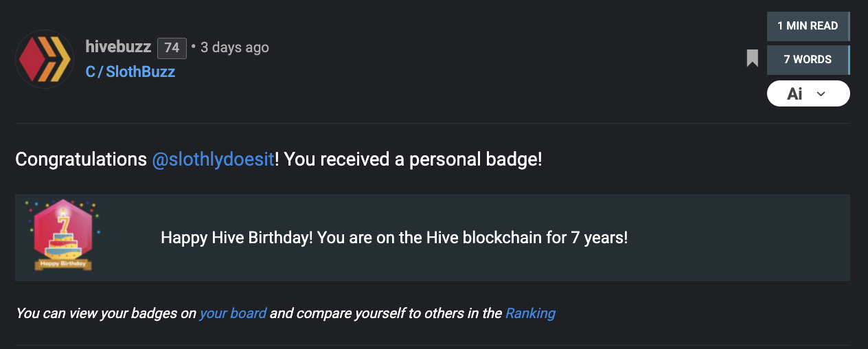Bookmark this post with the bookmark icon
Screen dimensions: 868x349
click(x=753, y=58)
